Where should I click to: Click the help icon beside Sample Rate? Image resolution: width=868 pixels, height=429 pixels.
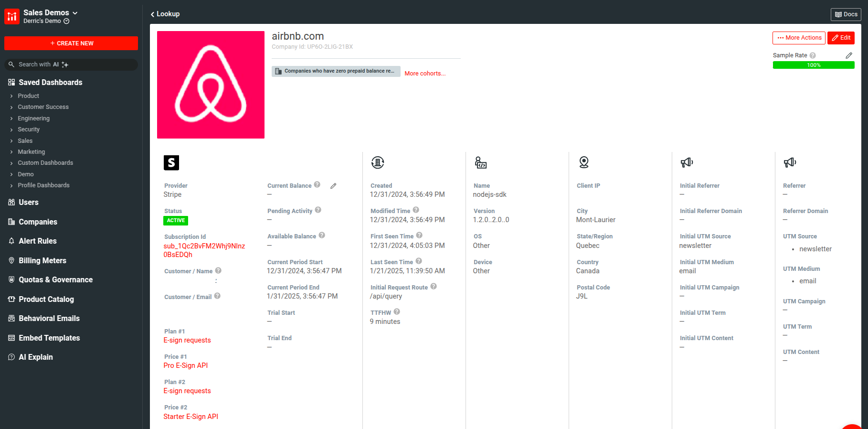pos(813,55)
